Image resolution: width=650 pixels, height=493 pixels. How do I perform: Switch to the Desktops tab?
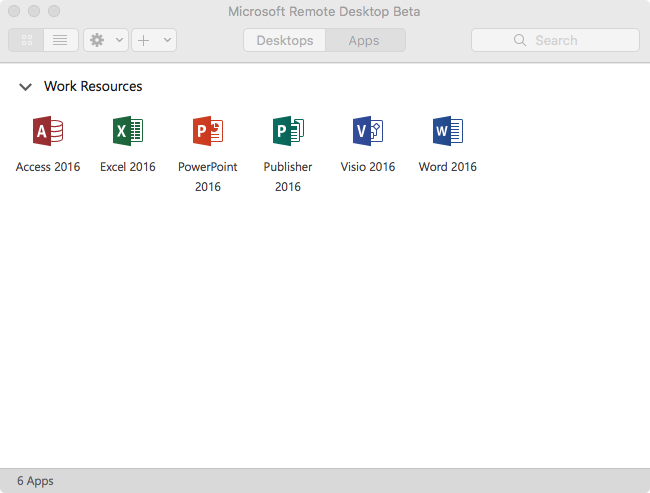click(284, 40)
